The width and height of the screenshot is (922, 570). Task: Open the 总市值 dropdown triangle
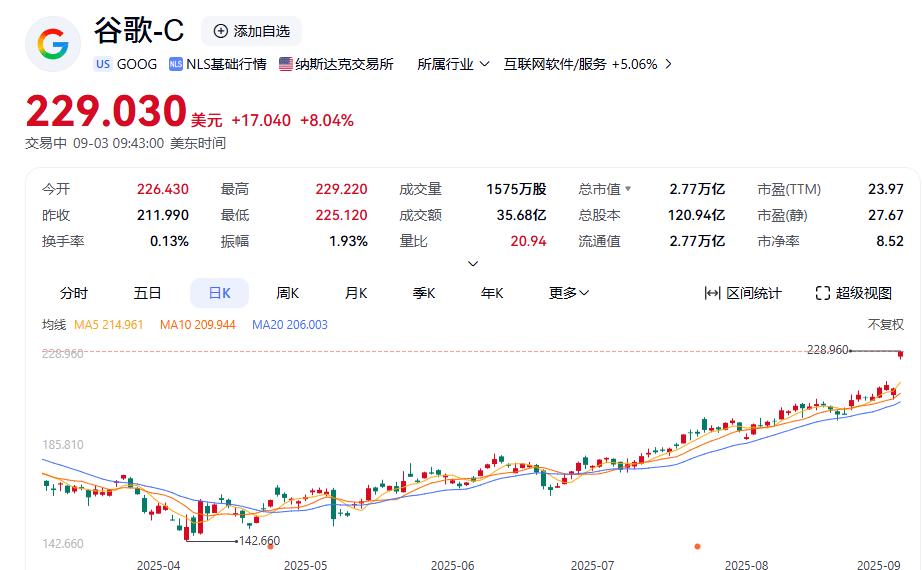(x=628, y=189)
